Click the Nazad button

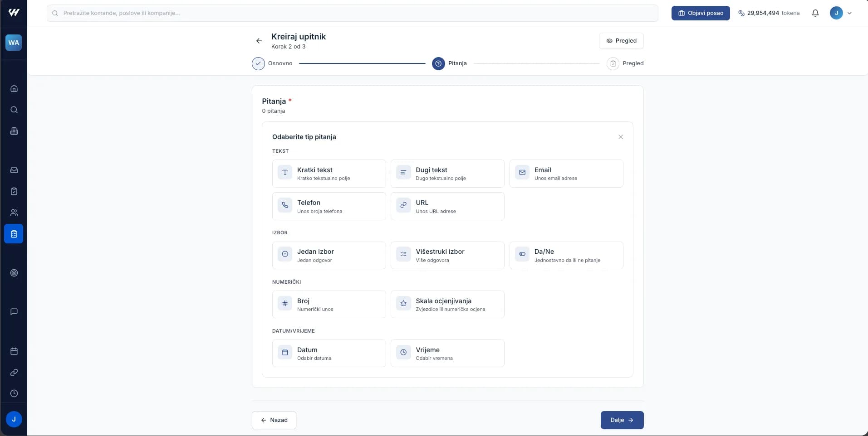pos(274,420)
